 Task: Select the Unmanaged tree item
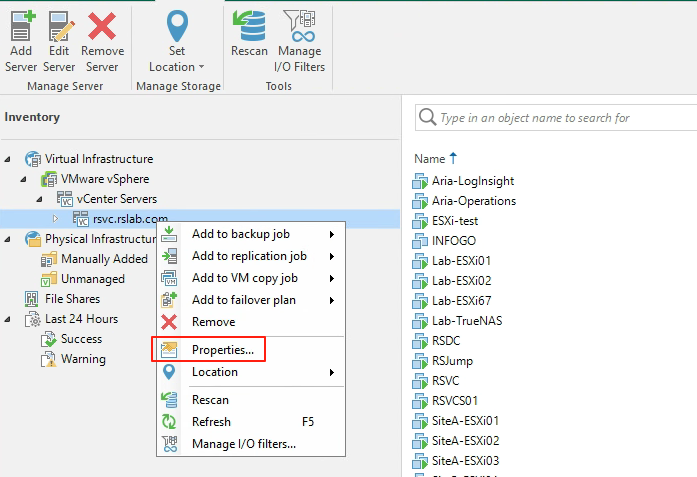82,279
